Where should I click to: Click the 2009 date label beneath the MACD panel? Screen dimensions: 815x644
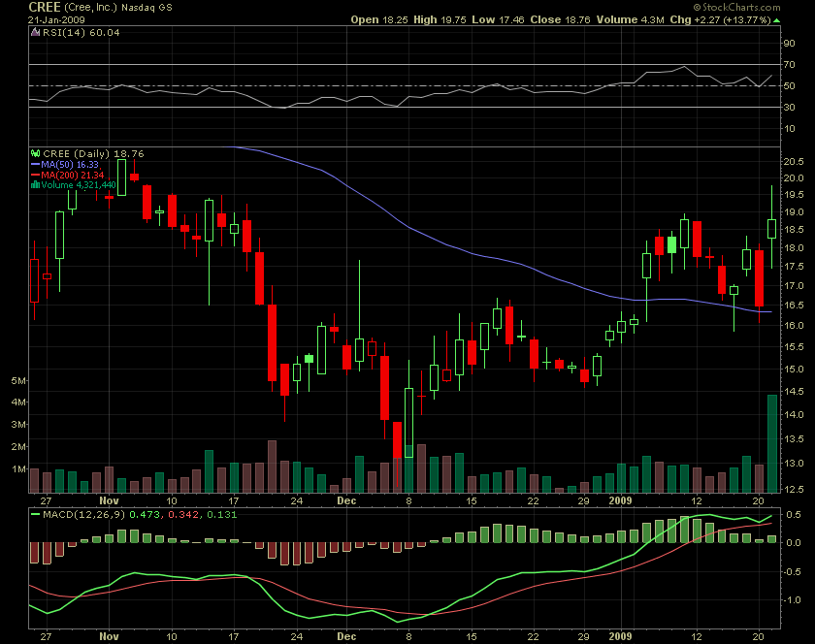pos(620,636)
